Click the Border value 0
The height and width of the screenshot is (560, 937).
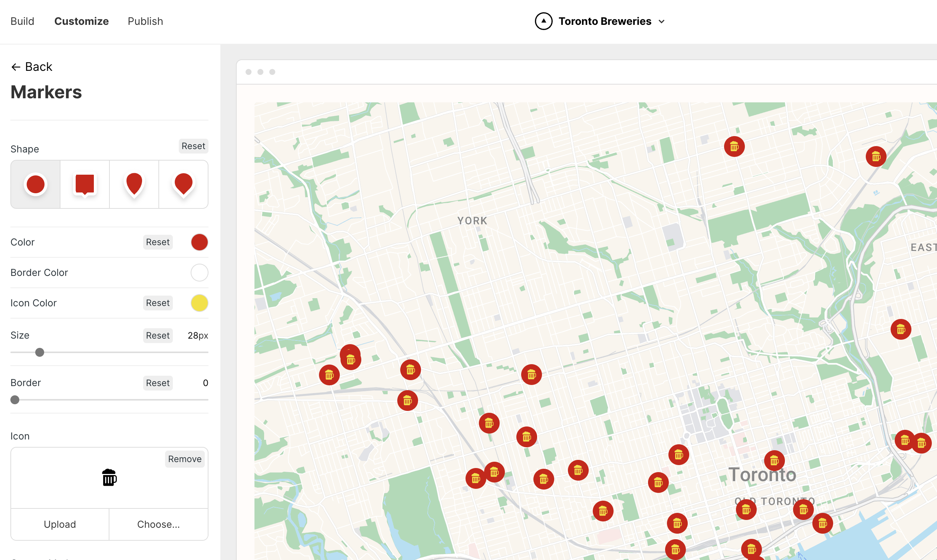pyautogui.click(x=205, y=383)
